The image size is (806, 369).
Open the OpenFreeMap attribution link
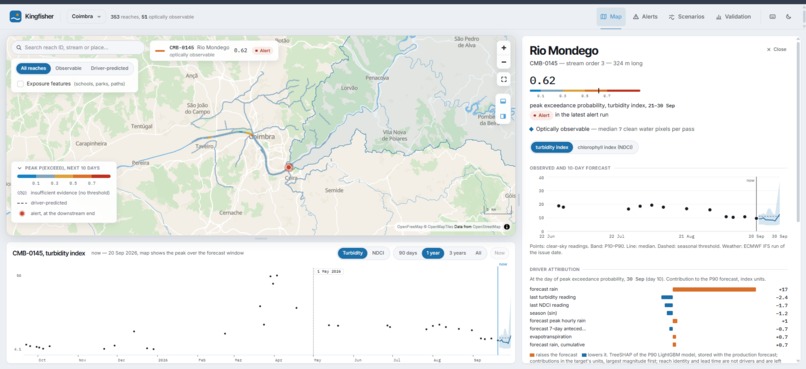pyautogui.click(x=410, y=227)
